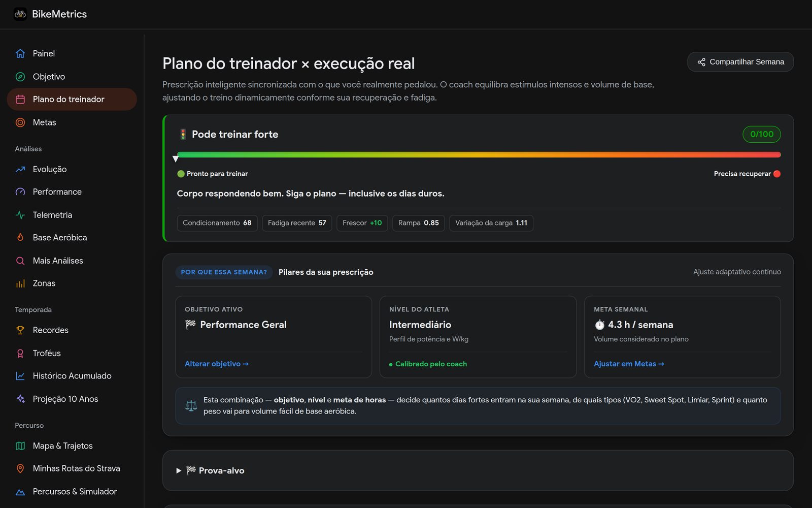Click the green-to-red readiness gradient bar

(x=479, y=154)
